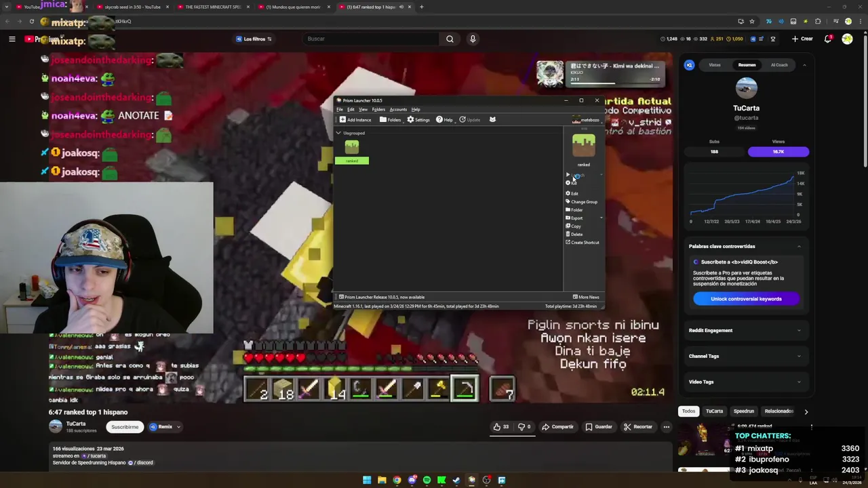Image resolution: width=868 pixels, height=488 pixels.
Task: Choose Change Group for ranked instance
Action: tap(582, 202)
